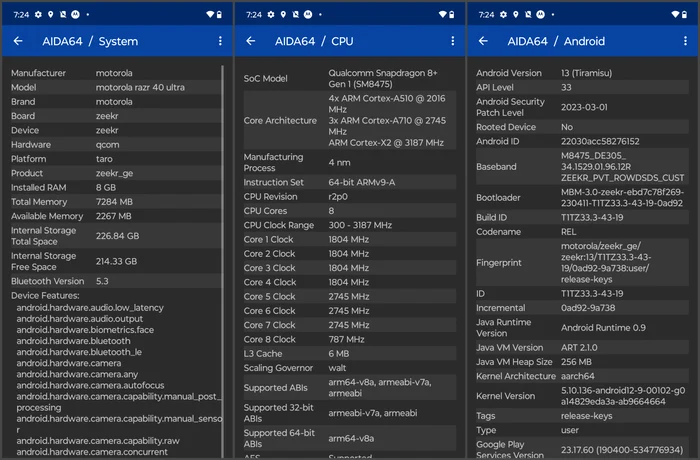Image resolution: width=700 pixels, height=460 pixels.
Task: Select Instruction Set 64-bit ARMv9-A
Action: 362,182
